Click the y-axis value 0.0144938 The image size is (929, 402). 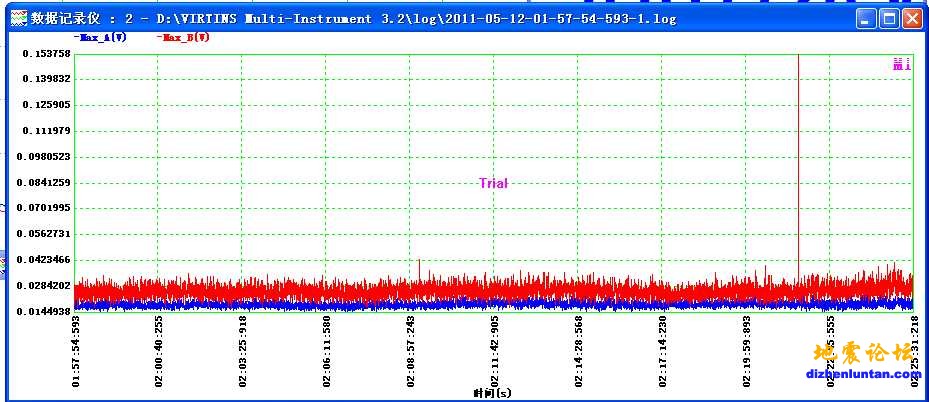click(44, 311)
